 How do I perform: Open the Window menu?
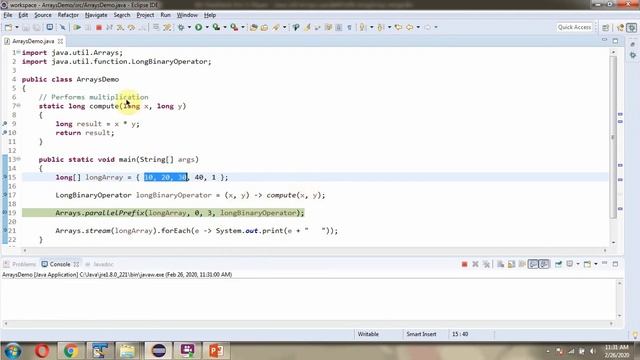[187, 15]
